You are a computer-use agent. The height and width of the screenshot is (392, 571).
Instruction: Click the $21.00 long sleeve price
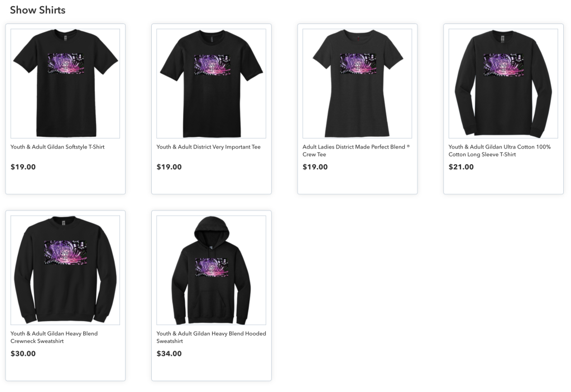pyautogui.click(x=461, y=167)
